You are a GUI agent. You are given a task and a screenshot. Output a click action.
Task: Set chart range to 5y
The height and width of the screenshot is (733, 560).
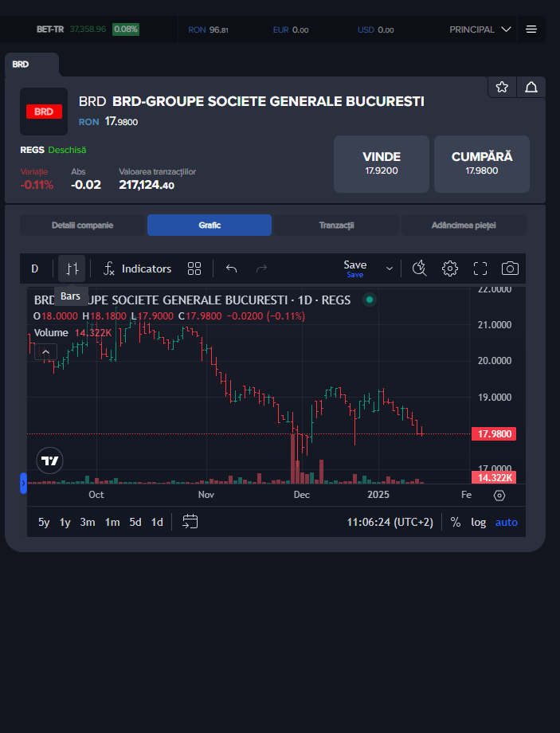(44, 522)
